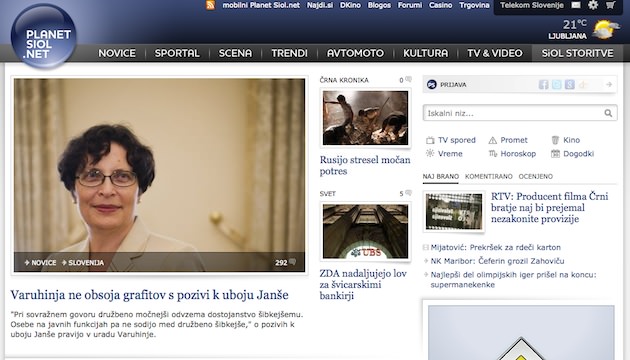Click the mail envelope icon

point(576,5)
